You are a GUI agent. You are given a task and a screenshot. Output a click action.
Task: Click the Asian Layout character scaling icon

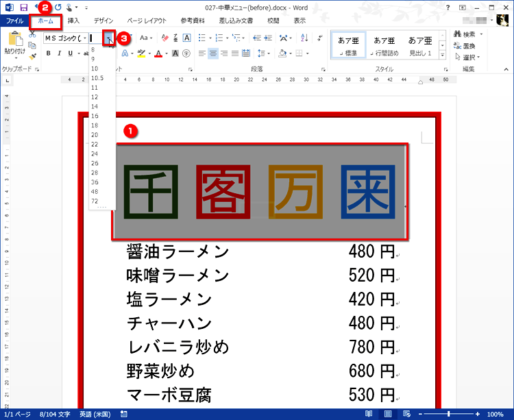(x=283, y=38)
